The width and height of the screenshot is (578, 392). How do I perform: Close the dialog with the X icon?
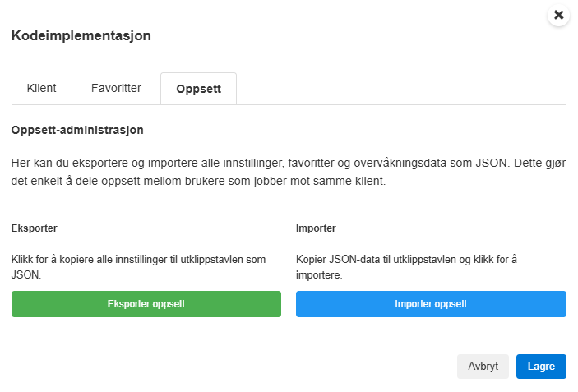point(558,15)
